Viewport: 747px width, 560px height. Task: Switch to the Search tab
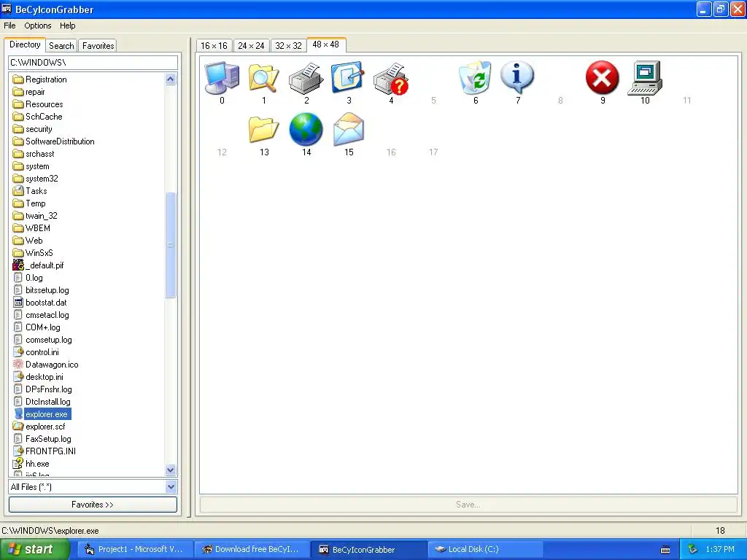click(61, 46)
